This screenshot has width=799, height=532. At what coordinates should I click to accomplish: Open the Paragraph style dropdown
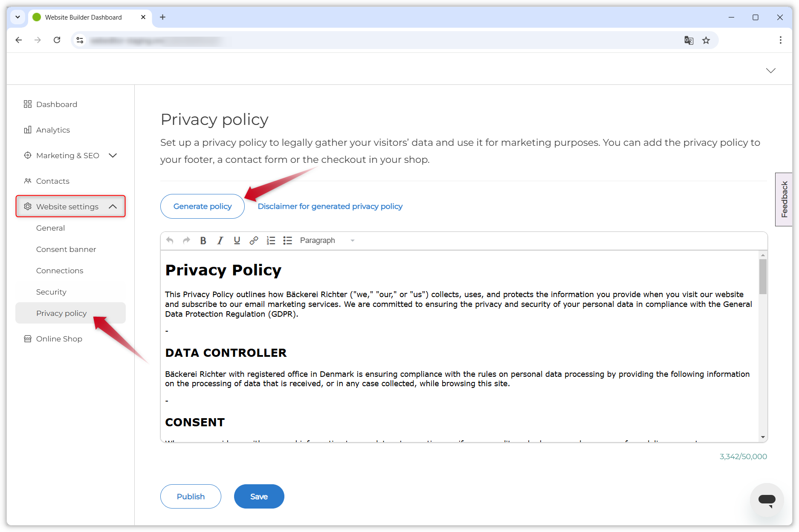[x=327, y=241]
